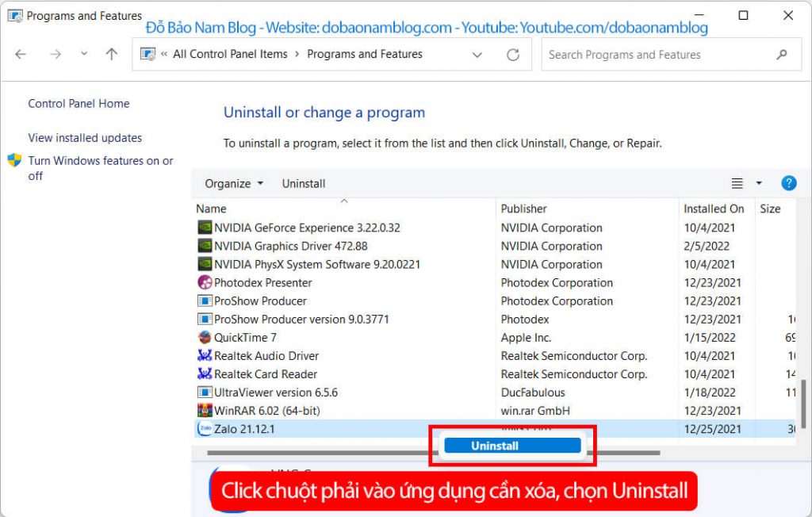Screen dimensions: 812x517
Task: Sort by Installed On column header
Action: (x=714, y=209)
